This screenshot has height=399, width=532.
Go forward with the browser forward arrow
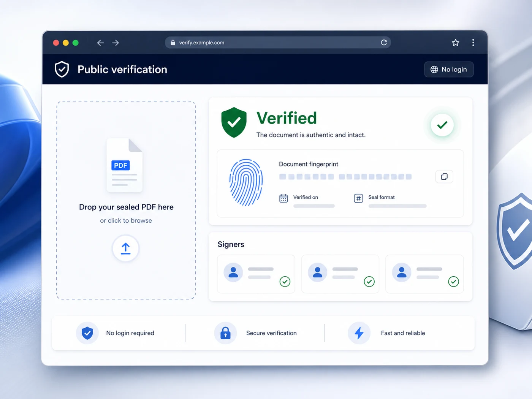[x=116, y=43]
